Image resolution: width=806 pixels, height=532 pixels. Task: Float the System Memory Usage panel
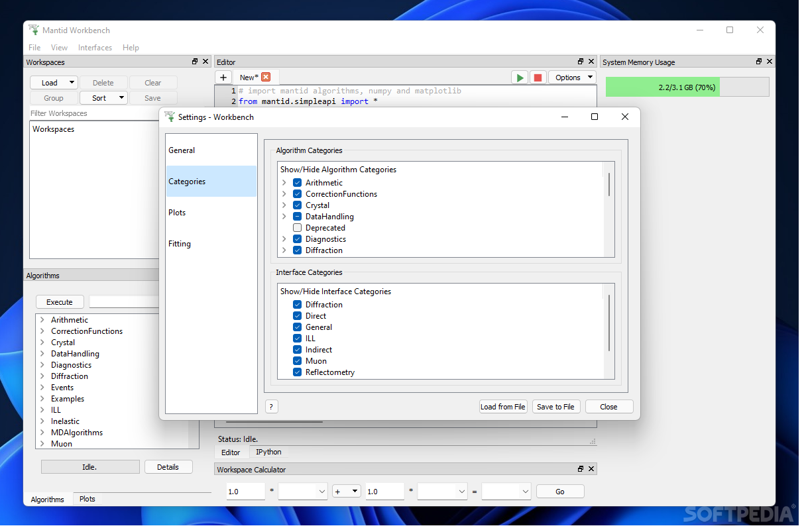point(759,62)
